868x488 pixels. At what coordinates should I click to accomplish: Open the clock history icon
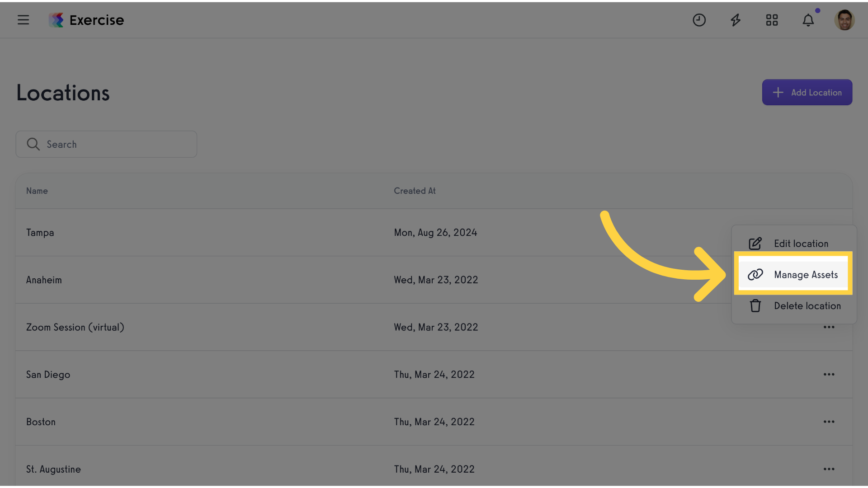[699, 20]
